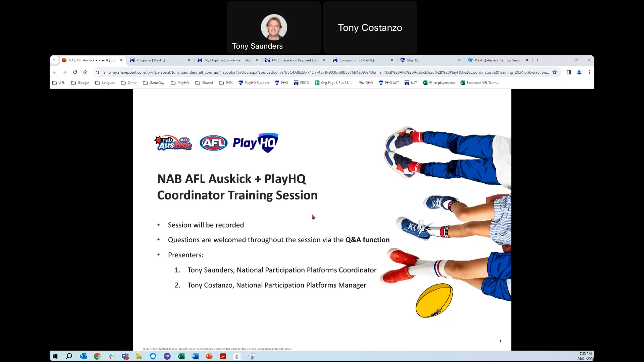Open the browser profile avatar
Screen dimensions: 644x362
[x=579, y=72]
